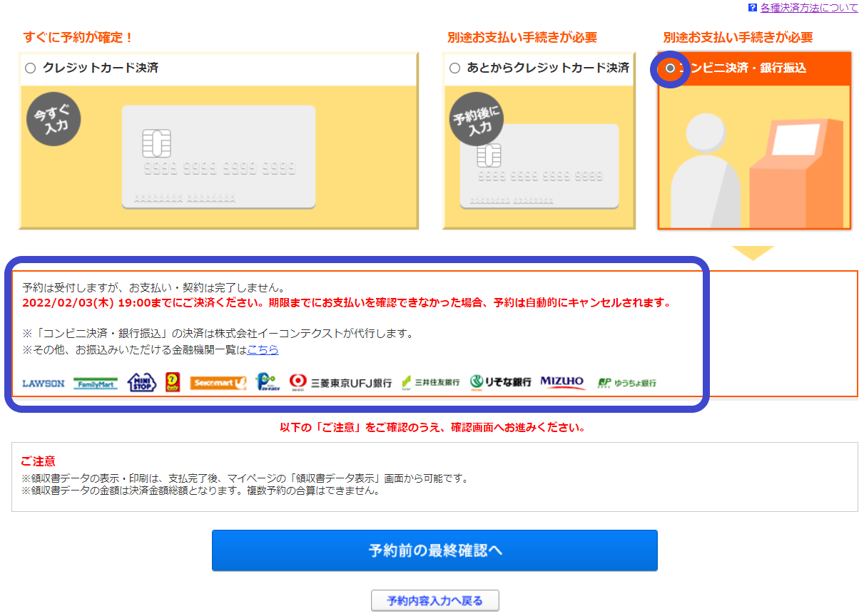Click the 予約内容入力へ戻る button
This screenshot has height=616, width=859.
click(x=434, y=600)
